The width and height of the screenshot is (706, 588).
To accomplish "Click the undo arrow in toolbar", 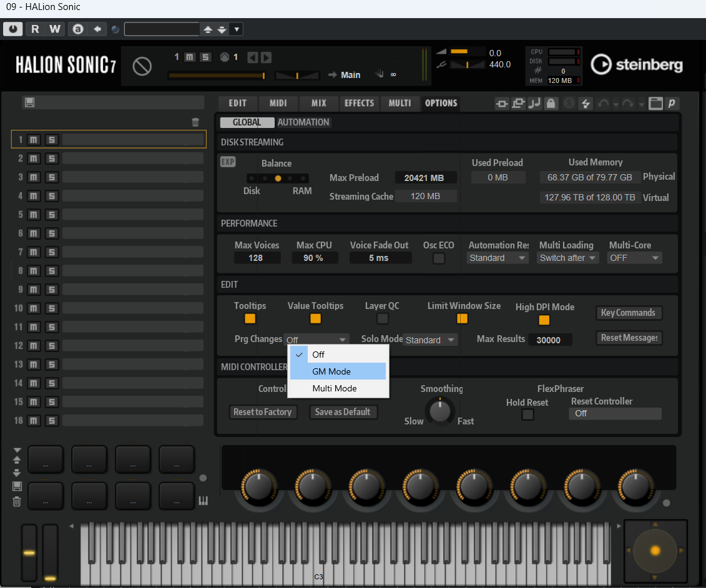I will tap(603, 104).
